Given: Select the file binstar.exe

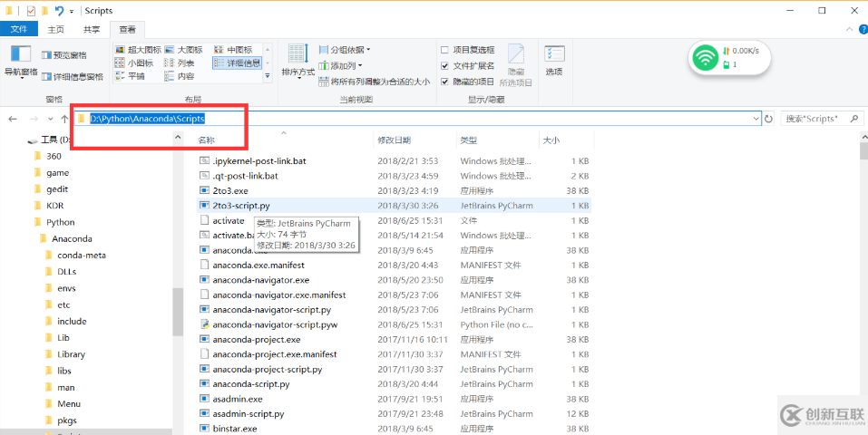Looking at the screenshot, I should (x=235, y=429).
